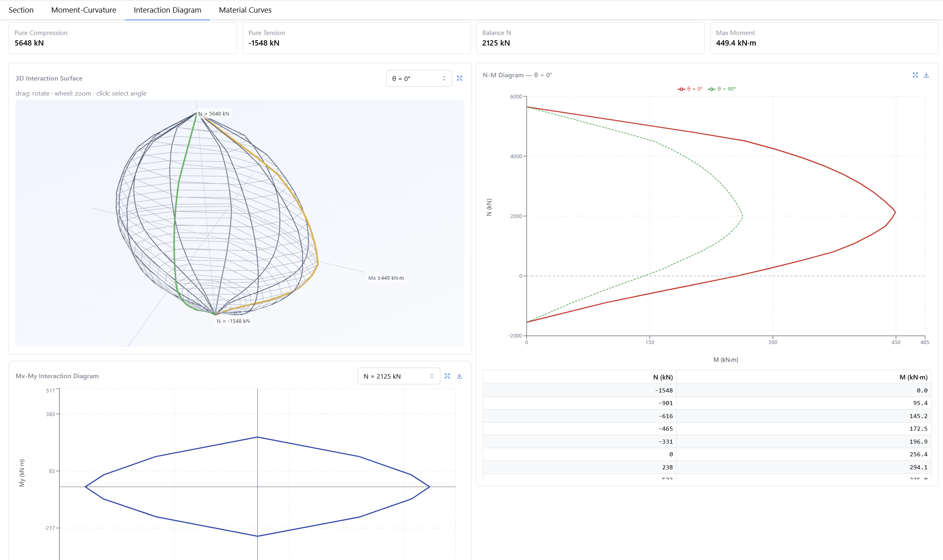Open the θ = 0° angle dropdown
Viewport: 943px width, 560px height.
pos(419,78)
